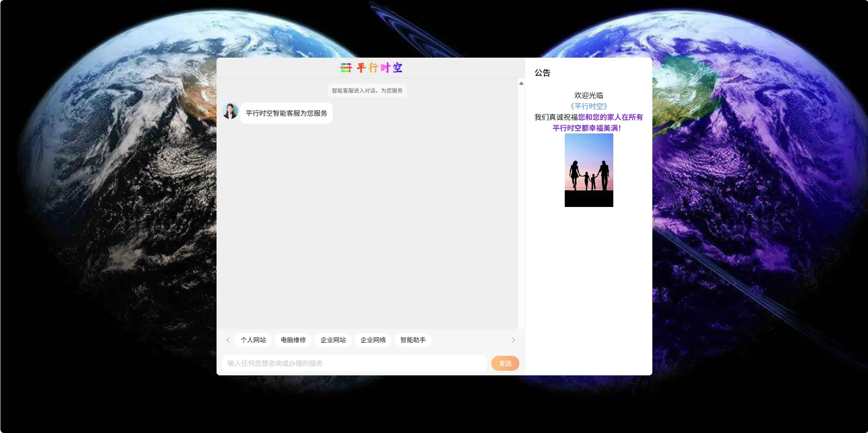Click the scrollbar up arrow

click(x=521, y=84)
